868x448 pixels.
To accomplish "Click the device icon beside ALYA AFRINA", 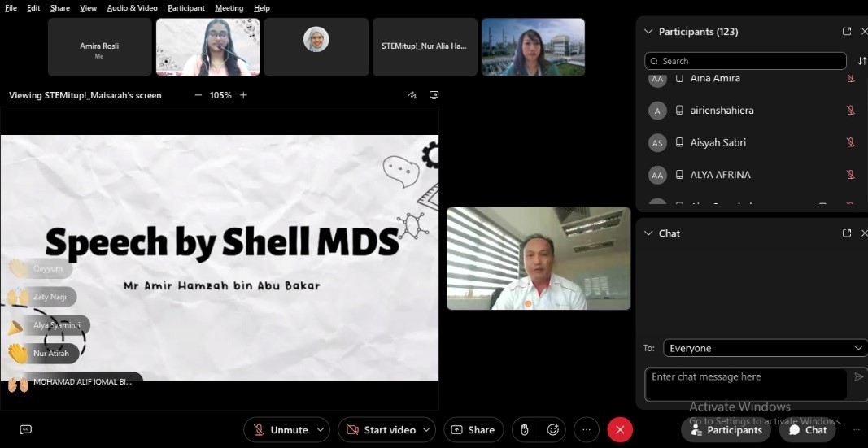I will (x=679, y=175).
